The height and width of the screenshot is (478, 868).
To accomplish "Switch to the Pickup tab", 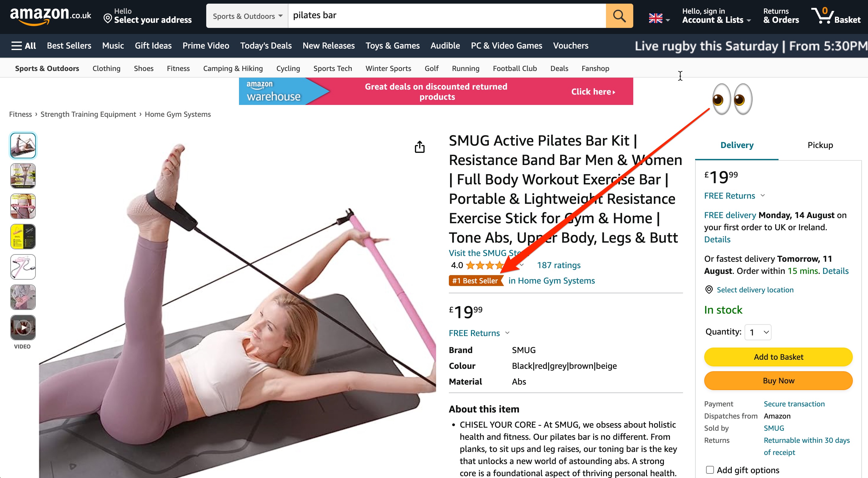I will pos(820,145).
